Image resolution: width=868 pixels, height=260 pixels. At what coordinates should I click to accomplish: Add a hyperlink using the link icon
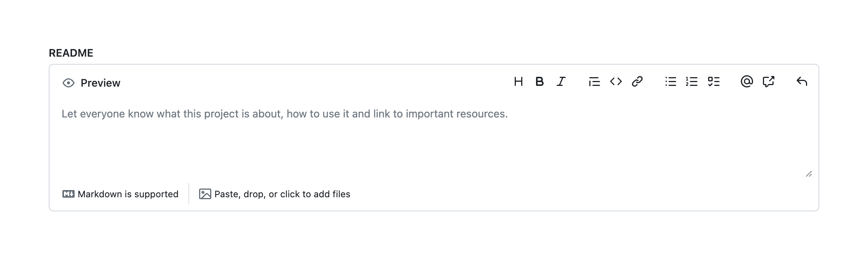click(637, 82)
